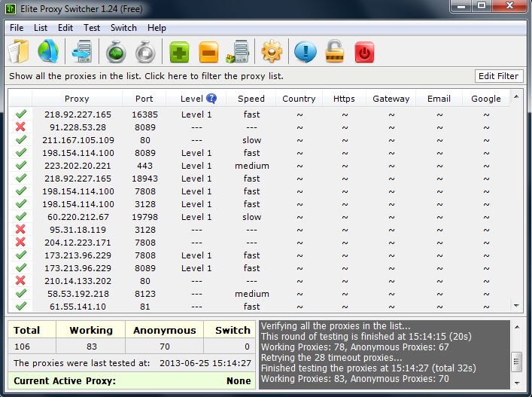Open the Switch menu
This screenshot has height=397, width=532.
(123, 28)
